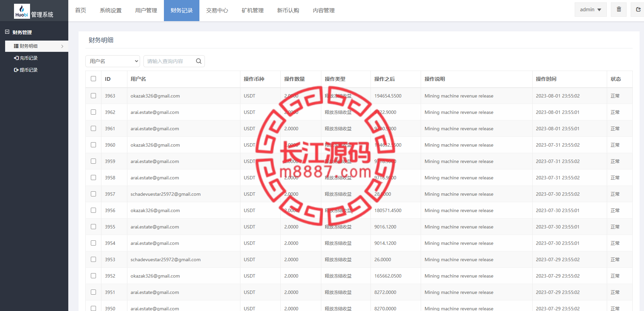Click balance value 194654.5500
Screen dimensions: 644x311
(388, 96)
